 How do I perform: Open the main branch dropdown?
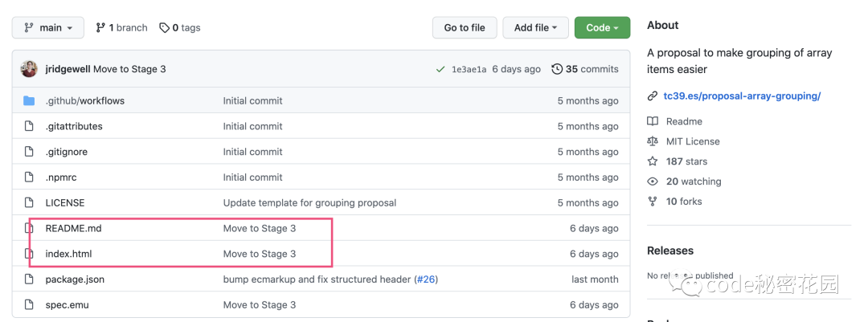(x=48, y=28)
